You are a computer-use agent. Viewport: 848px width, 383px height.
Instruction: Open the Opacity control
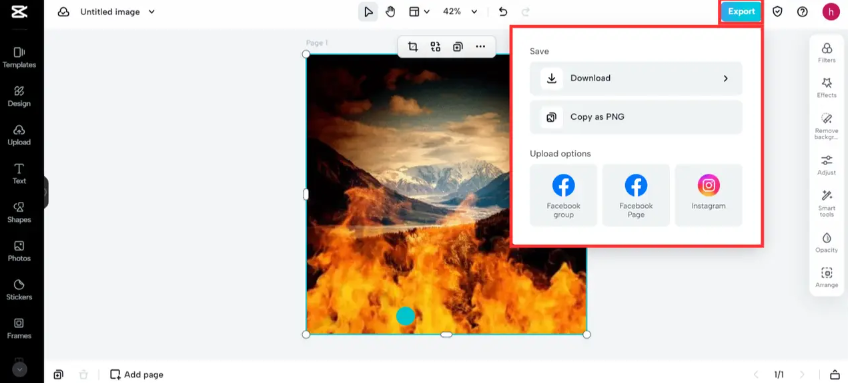[826, 242]
